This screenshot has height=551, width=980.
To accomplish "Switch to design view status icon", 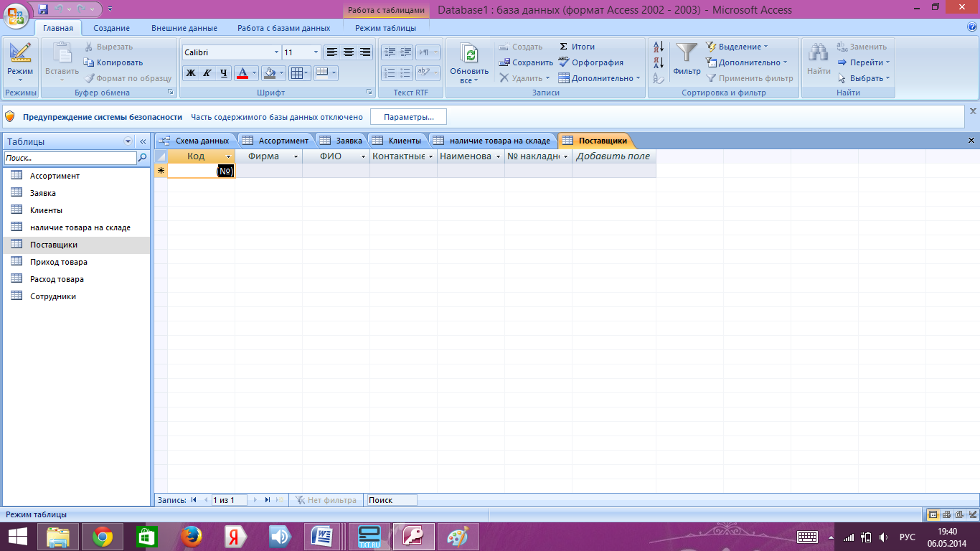I will coord(971,514).
